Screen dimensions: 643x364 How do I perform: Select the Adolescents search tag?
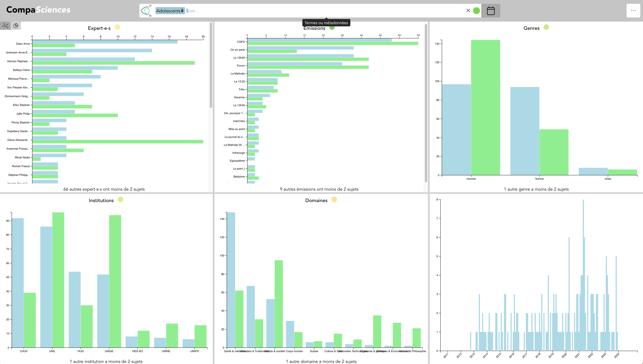[x=168, y=11]
